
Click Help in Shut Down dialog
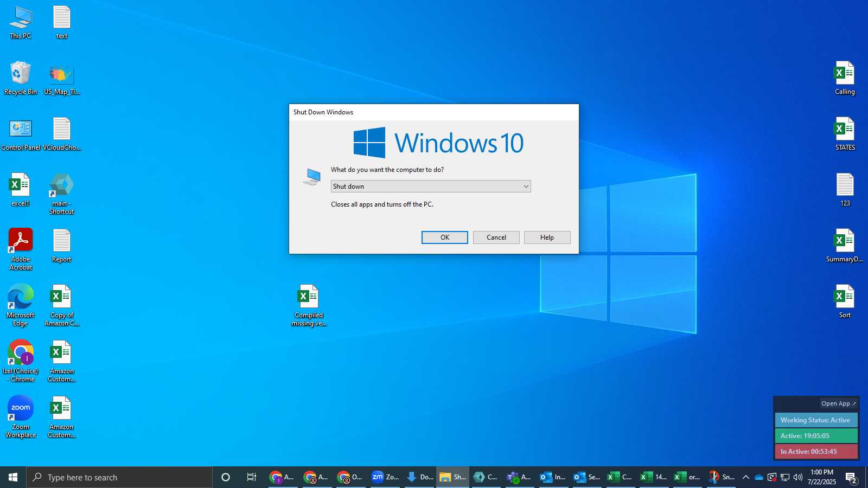(547, 237)
